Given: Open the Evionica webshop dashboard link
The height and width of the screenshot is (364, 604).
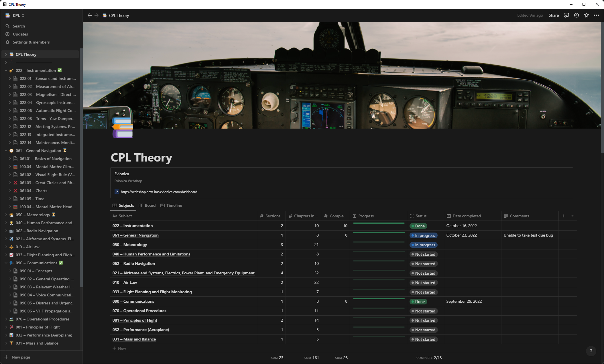Looking at the screenshot, I should point(159,192).
